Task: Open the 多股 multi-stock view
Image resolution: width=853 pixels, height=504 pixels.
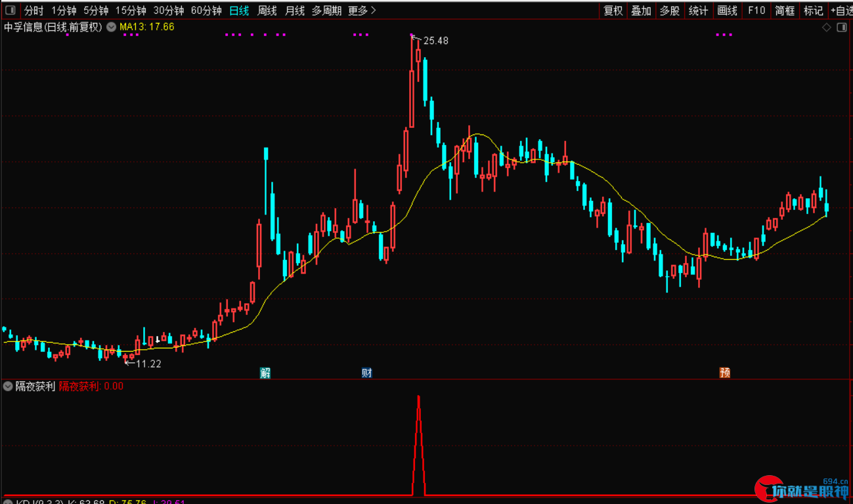Action: point(670,10)
